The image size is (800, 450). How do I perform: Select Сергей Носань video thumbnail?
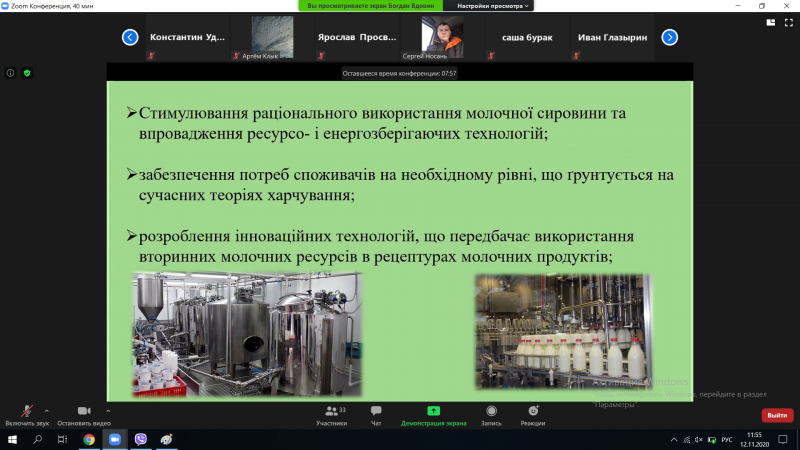pos(442,37)
